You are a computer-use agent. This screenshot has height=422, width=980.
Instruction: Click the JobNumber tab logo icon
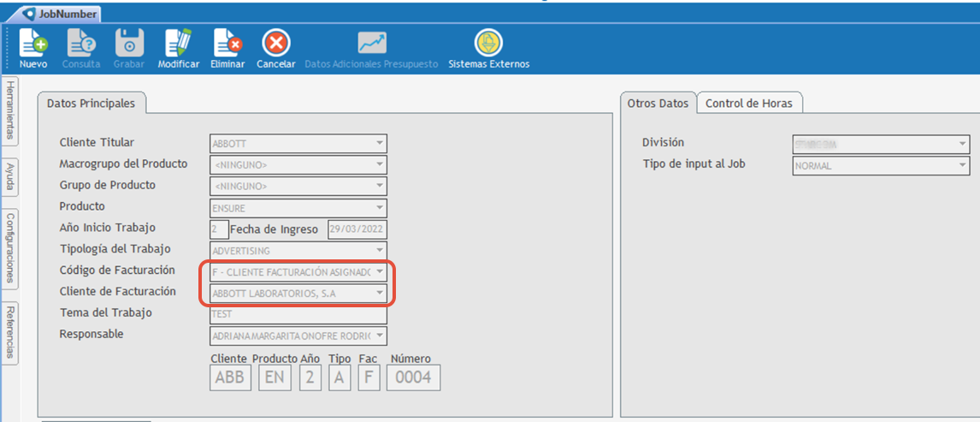pyautogui.click(x=29, y=14)
